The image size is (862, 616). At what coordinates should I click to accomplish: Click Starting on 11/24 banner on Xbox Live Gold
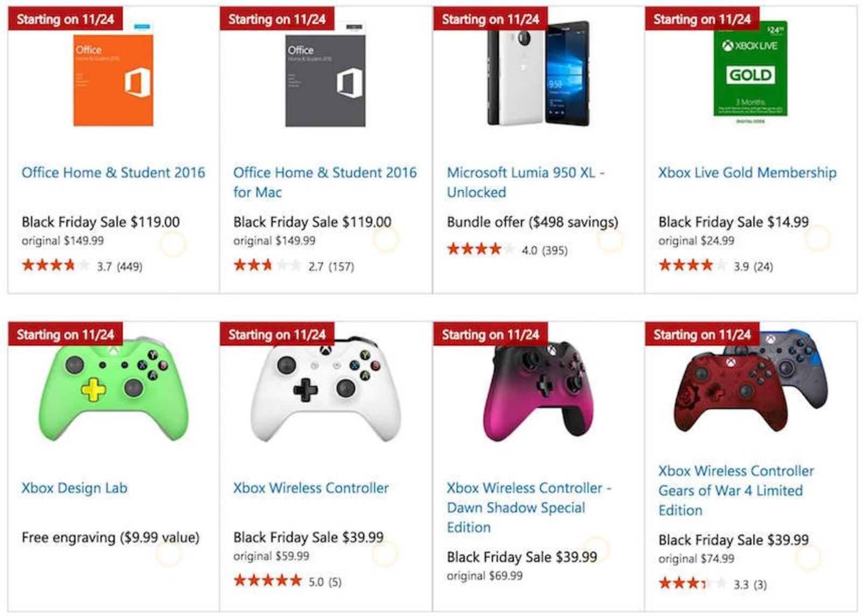pyautogui.click(x=702, y=19)
